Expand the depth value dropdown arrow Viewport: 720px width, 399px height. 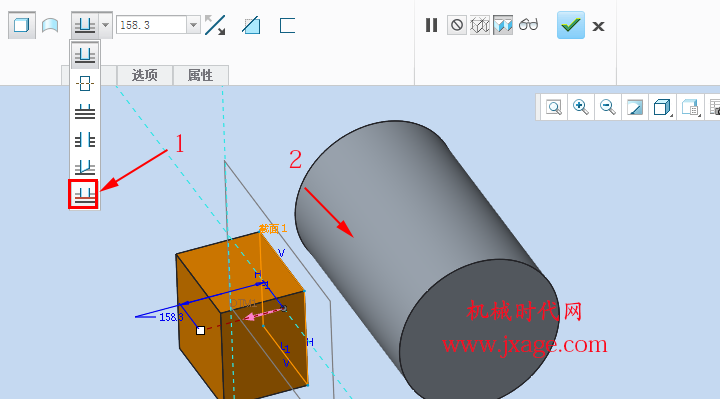pyautogui.click(x=193, y=25)
